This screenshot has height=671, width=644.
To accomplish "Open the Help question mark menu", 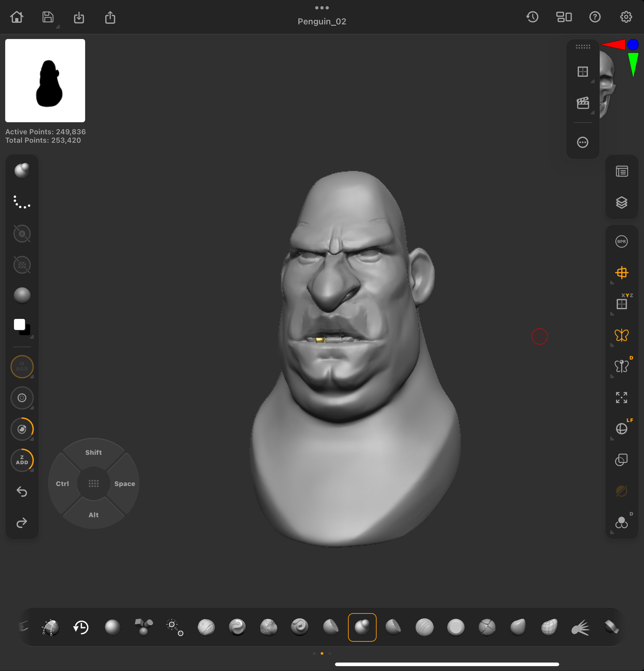I will [595, 17].
